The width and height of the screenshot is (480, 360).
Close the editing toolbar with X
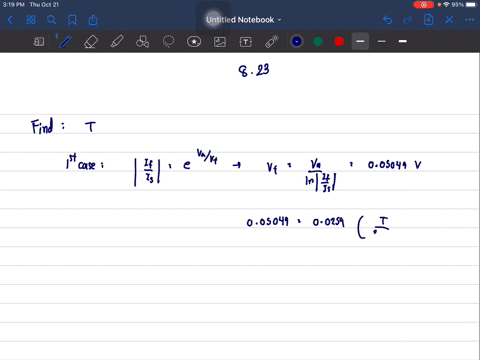449,20
